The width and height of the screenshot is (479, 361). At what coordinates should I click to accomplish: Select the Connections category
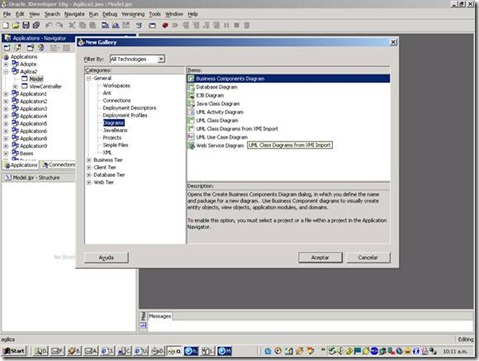117,100
